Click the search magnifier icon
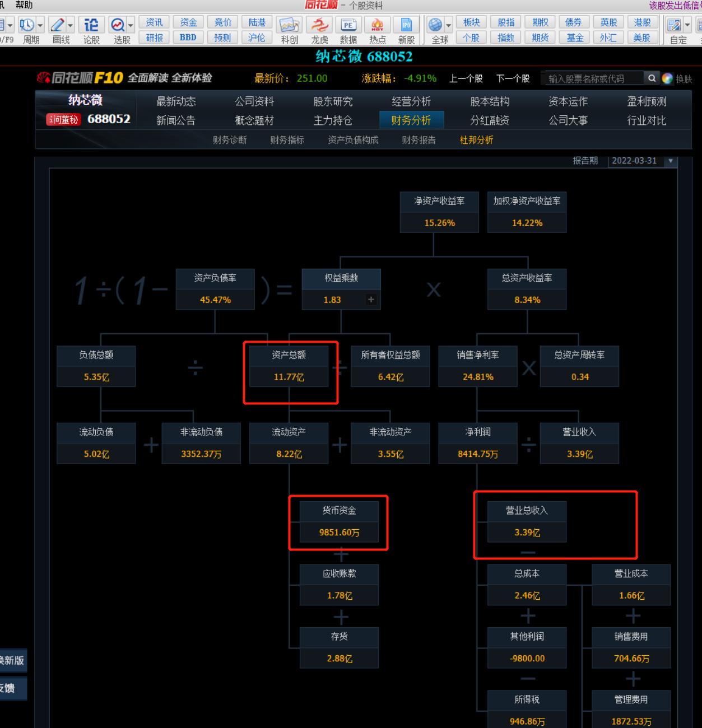This screenshot has width=702, height=728. (652, 78)
